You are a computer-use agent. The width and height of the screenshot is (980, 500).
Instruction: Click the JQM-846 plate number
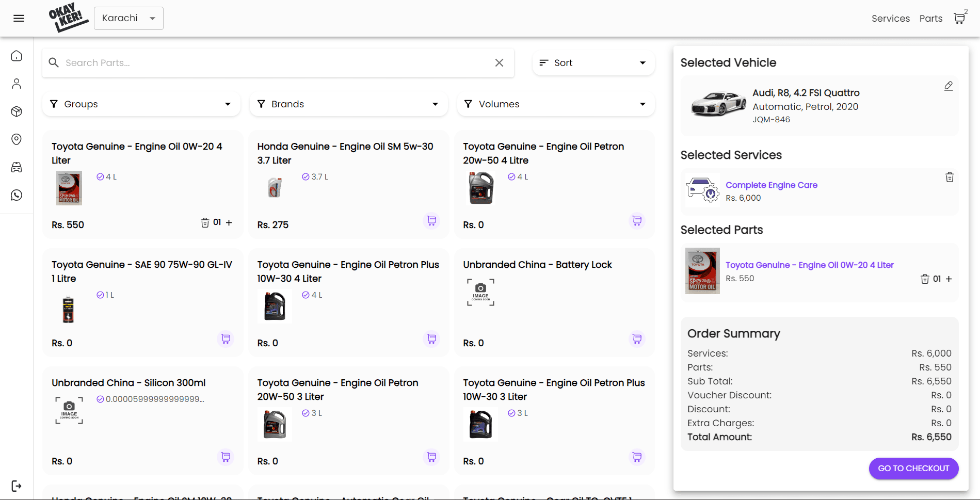(x=771, y=120)
